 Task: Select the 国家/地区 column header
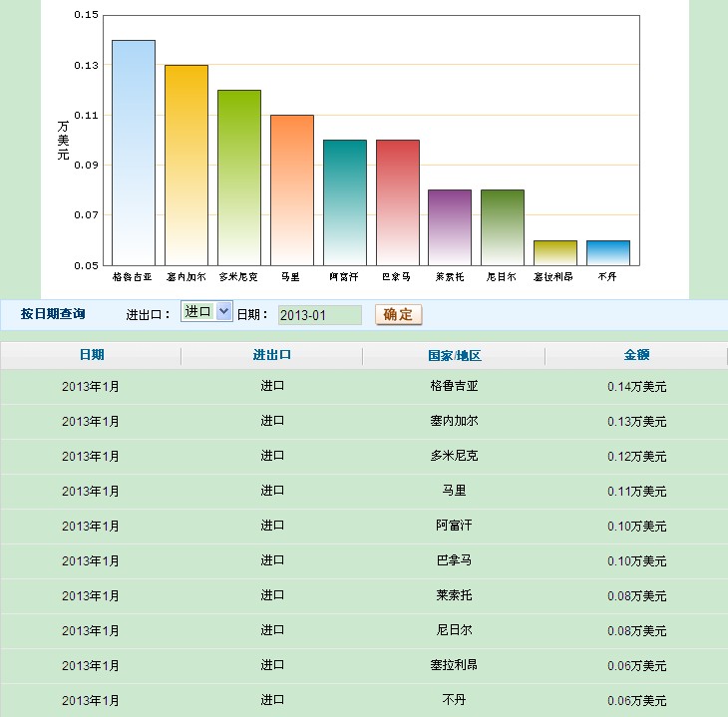pos(454,356)
